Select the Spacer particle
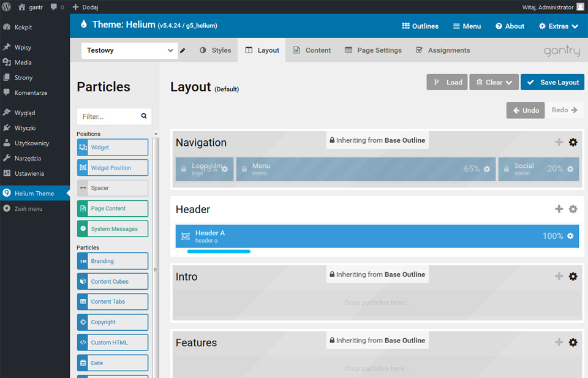The image size is (588, 378). point(113,188)
